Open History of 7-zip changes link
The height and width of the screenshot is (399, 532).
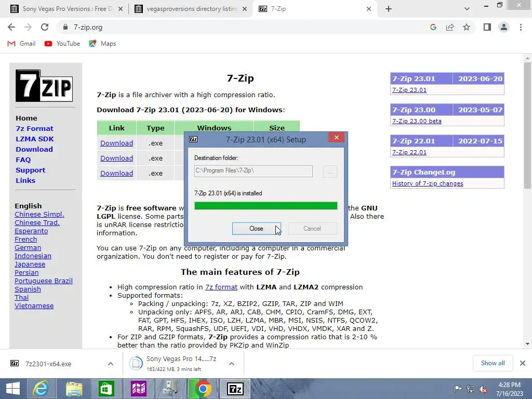pos(428,183)
